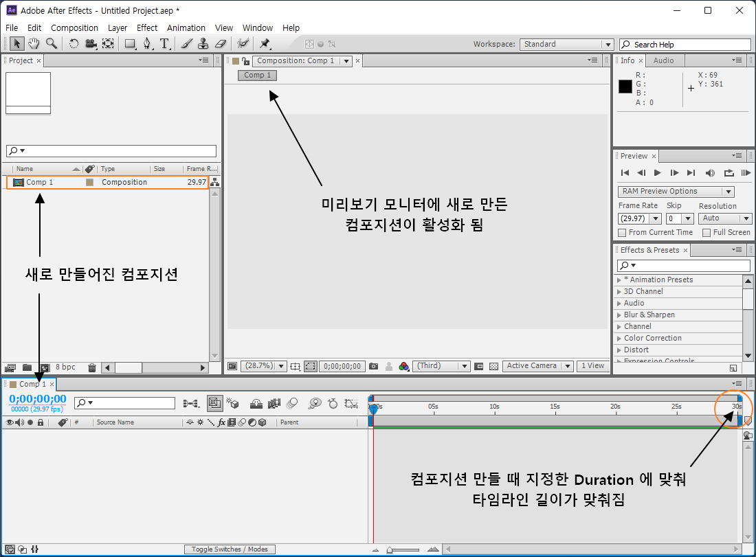Toggle Live Update switch in timeline
Image resolution: width=756 pixels, height=557 pixels.
tap(215, 403)
